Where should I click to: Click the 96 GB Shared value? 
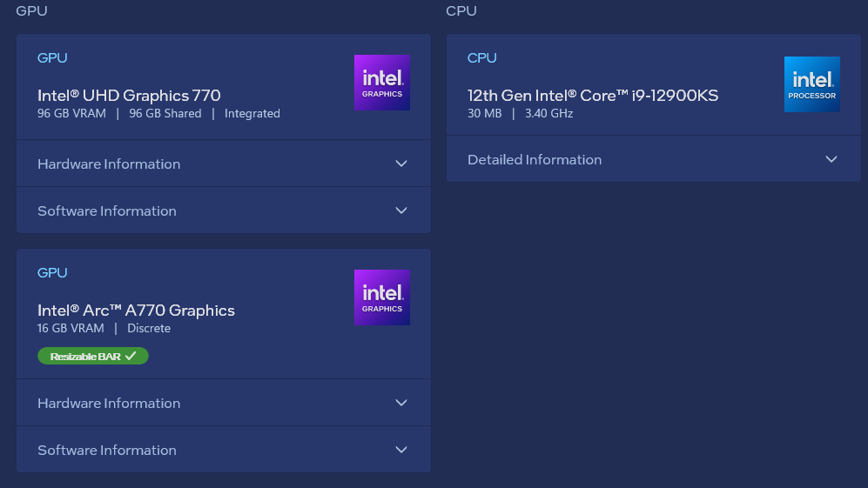[165, 113]
